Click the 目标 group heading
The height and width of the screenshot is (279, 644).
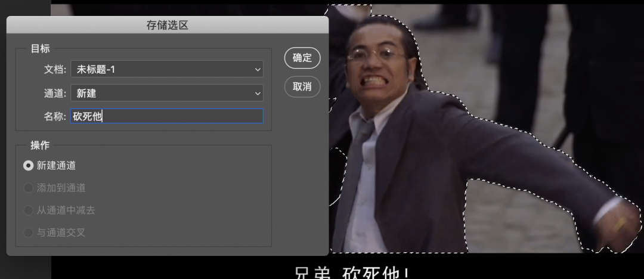click(41, 48)
